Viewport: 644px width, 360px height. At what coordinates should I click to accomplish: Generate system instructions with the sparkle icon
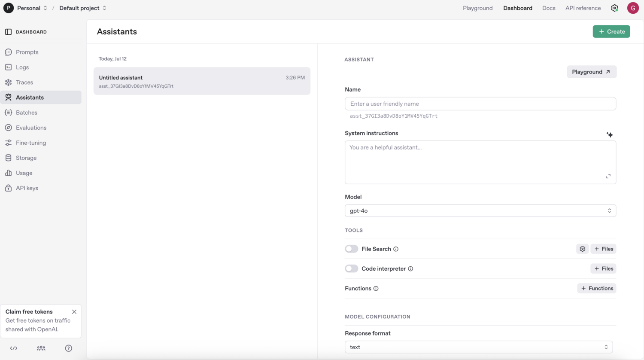click(x=610, y=134)
